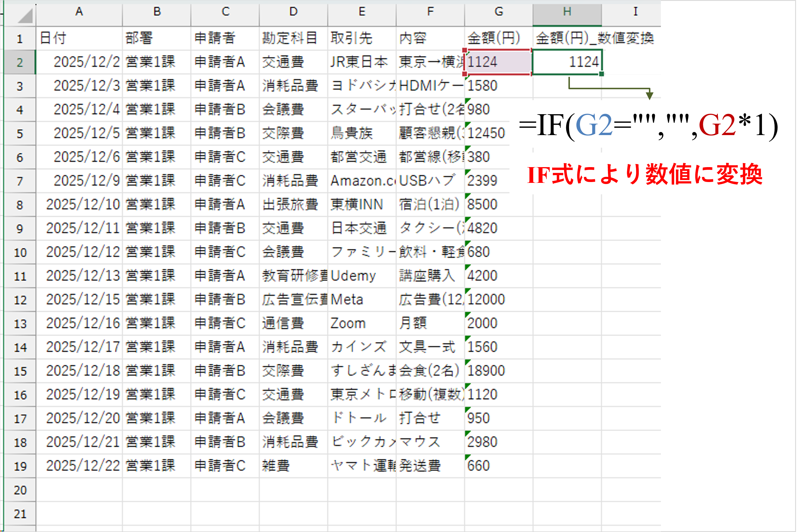Select column H by clicking its header
The width and height of the screenshot is (798, 532).
(x=567, y=12)
